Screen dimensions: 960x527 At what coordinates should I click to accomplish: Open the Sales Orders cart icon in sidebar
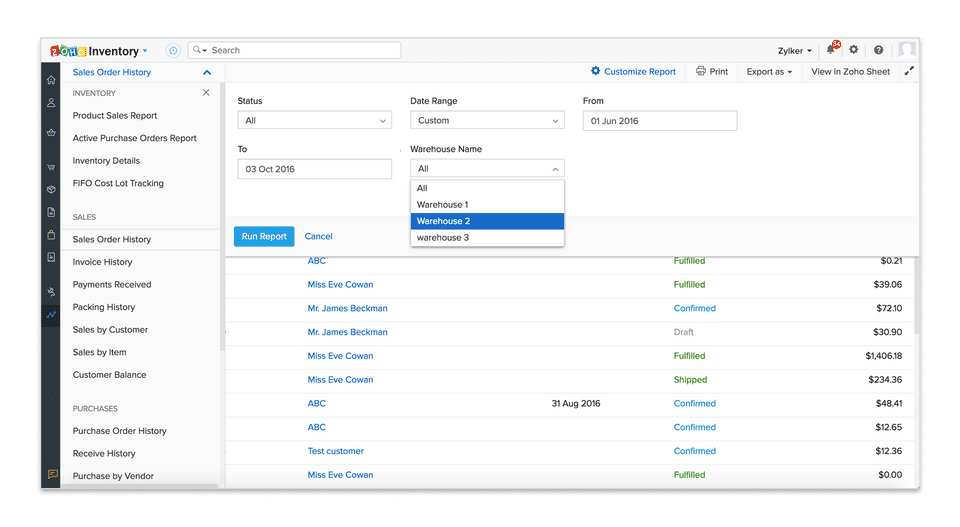(51, 167)
